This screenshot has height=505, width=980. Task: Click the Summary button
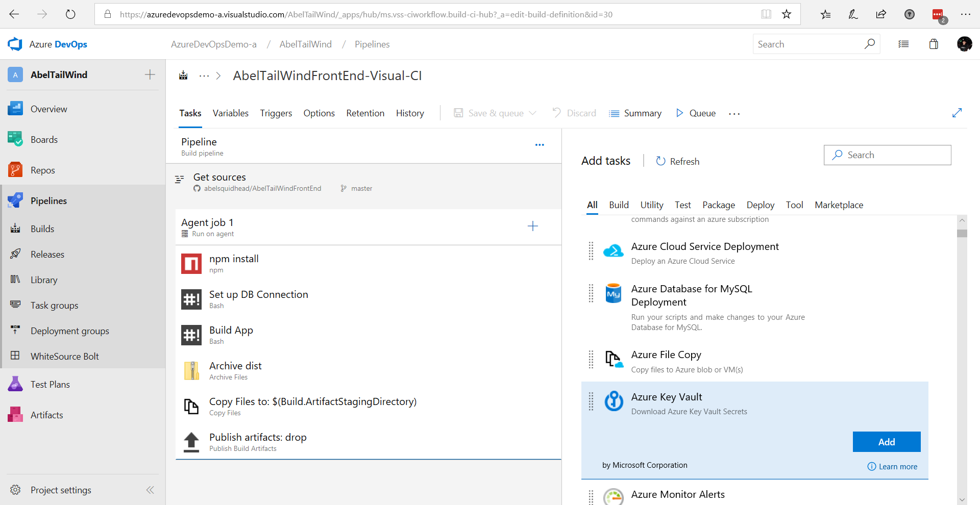coord(635,113)
